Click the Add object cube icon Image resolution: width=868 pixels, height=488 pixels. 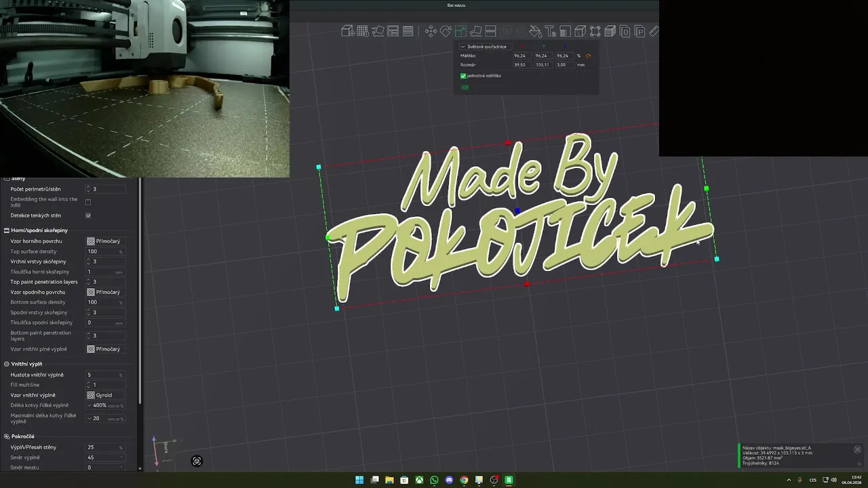pos(348,31)
